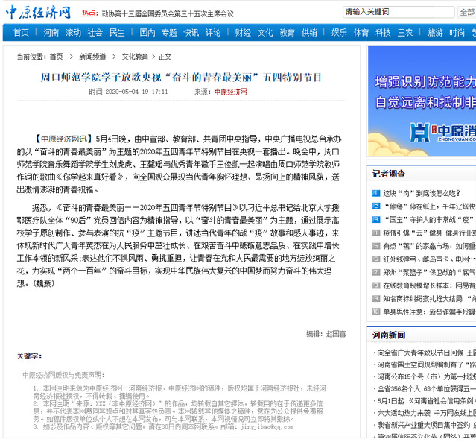Open the 增强识别防范能力 banner ad

(x=422, y=101)
